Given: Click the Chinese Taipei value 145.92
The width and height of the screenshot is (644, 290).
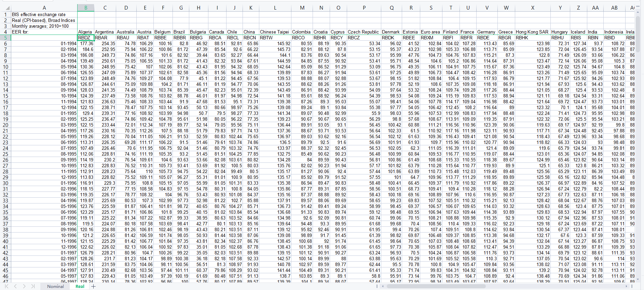Looking at the screenshot, I should pos(275,43).
